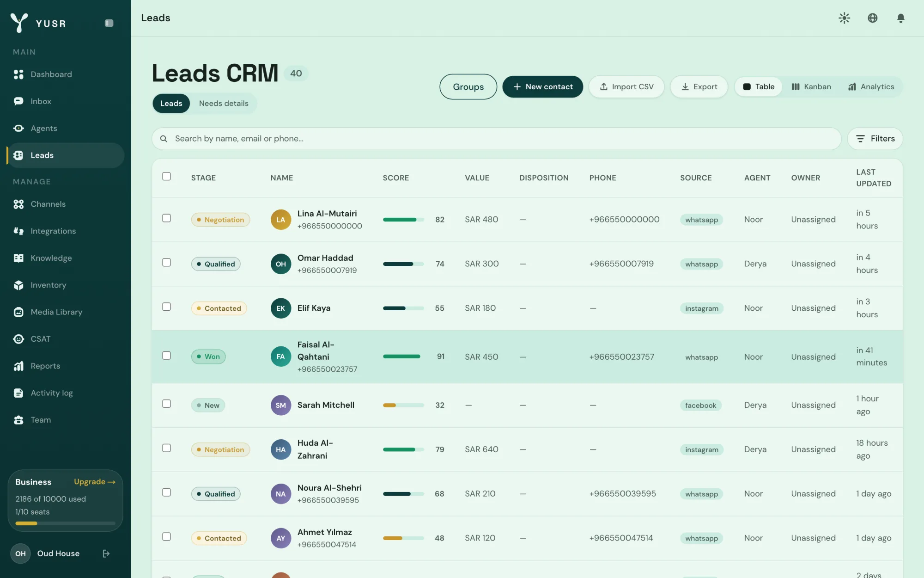Open Dashboard from the sidebar

click(65, 74)
